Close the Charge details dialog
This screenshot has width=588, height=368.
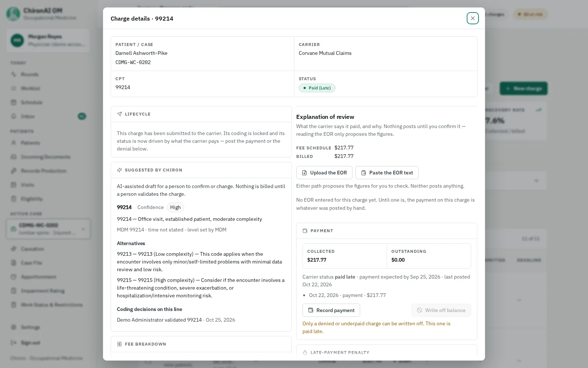pyautogui.click(x=473, y=18)
